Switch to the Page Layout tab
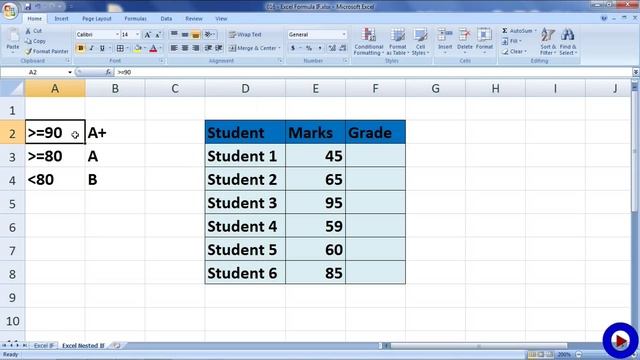The image size is (640, 360). [x=97, y=19]
